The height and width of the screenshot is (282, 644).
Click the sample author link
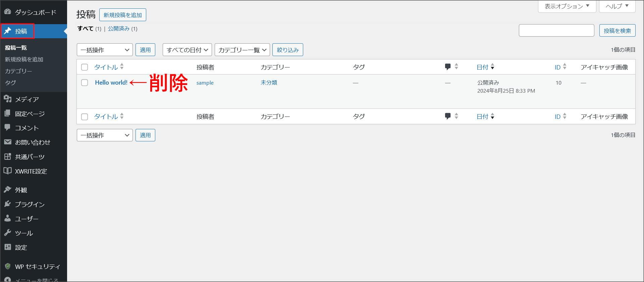pyautogui.click(x=205, y=83)
